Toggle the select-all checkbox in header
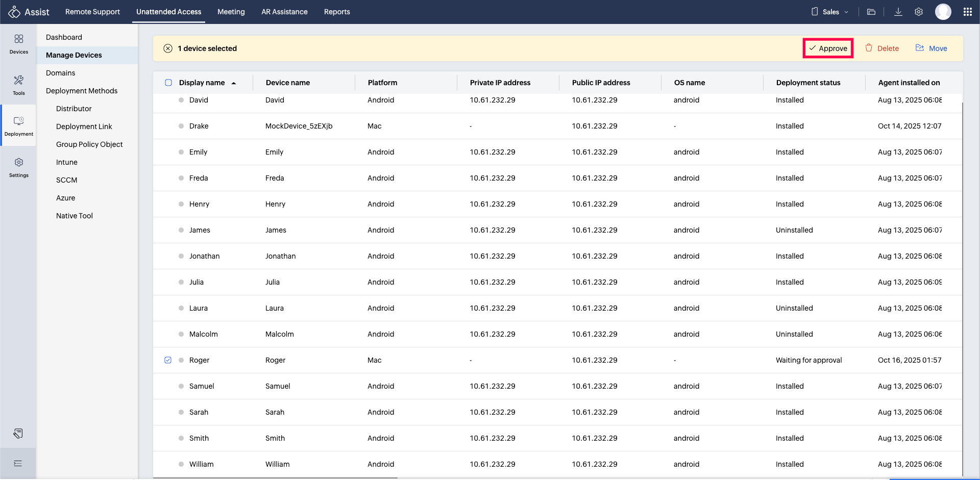 [168, 83]
